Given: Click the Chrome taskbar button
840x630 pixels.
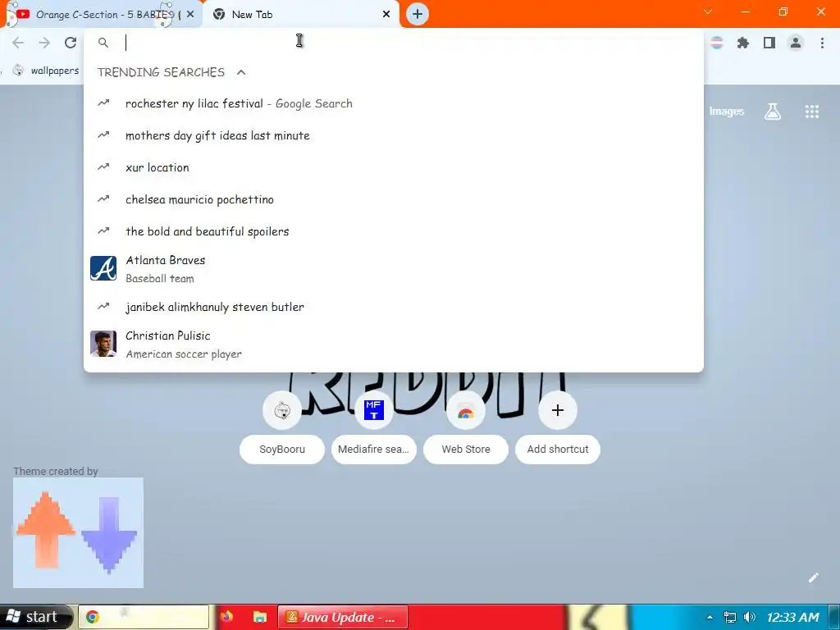Looking at the screenshot, I should click(x=144, y=617).
